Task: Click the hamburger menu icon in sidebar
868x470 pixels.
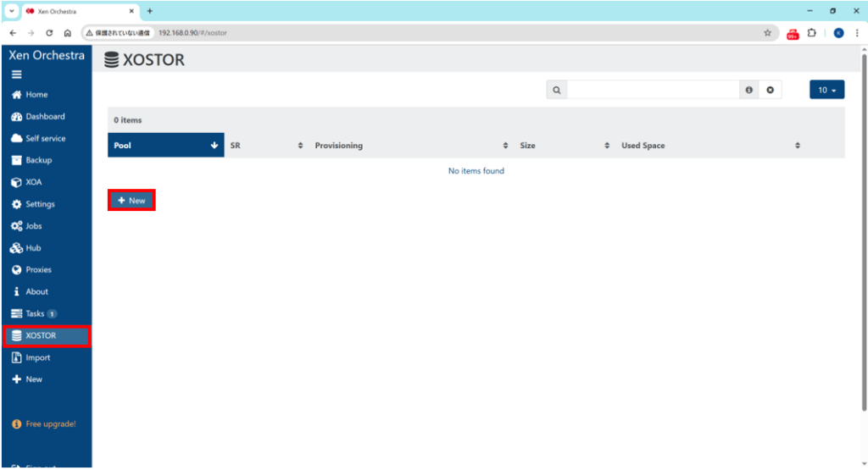Action: pyautogui.click(x=16, y=75)
